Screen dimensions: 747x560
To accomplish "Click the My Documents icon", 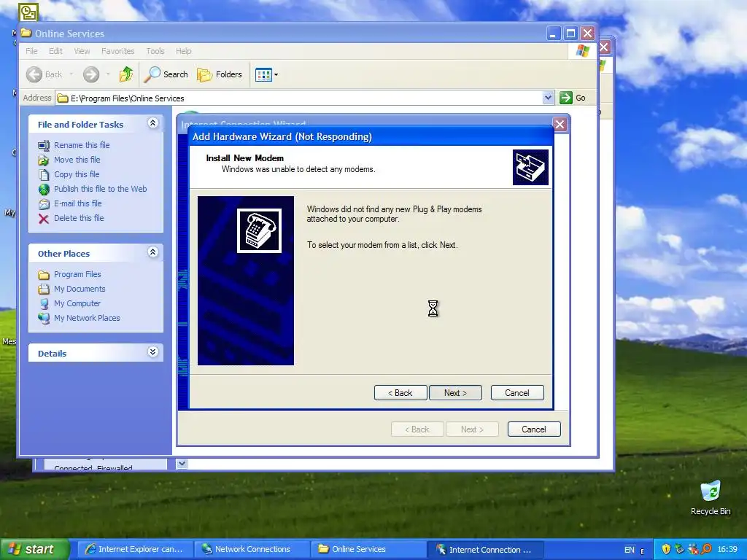I will 44,289.
